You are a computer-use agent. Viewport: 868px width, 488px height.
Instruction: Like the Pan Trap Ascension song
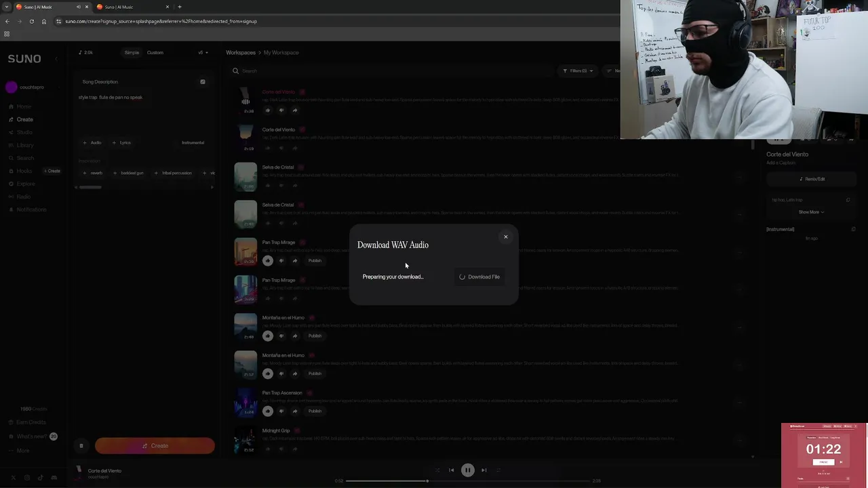[x=268, y=411]
